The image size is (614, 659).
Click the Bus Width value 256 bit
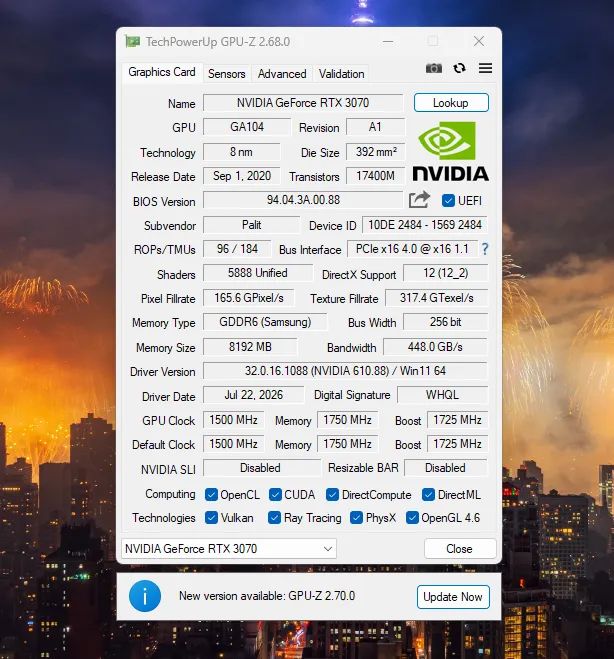445,322
